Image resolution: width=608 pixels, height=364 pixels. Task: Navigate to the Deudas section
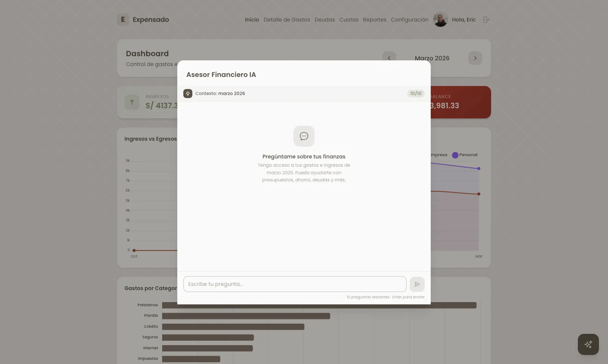(x=324, y=20)
